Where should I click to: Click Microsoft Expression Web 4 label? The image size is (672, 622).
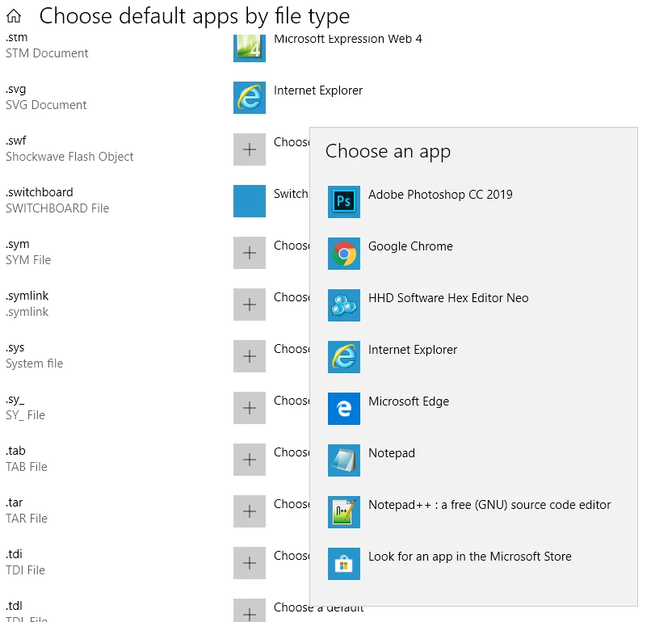(x=347, y=39)
